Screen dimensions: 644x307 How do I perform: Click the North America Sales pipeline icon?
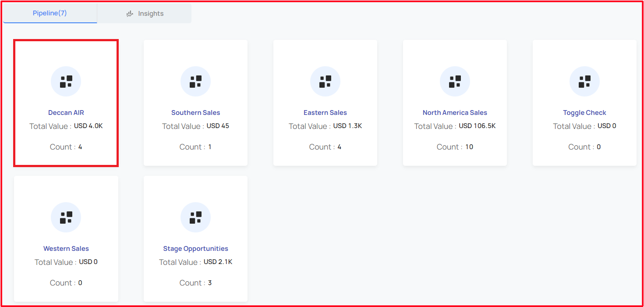[455, 82]
